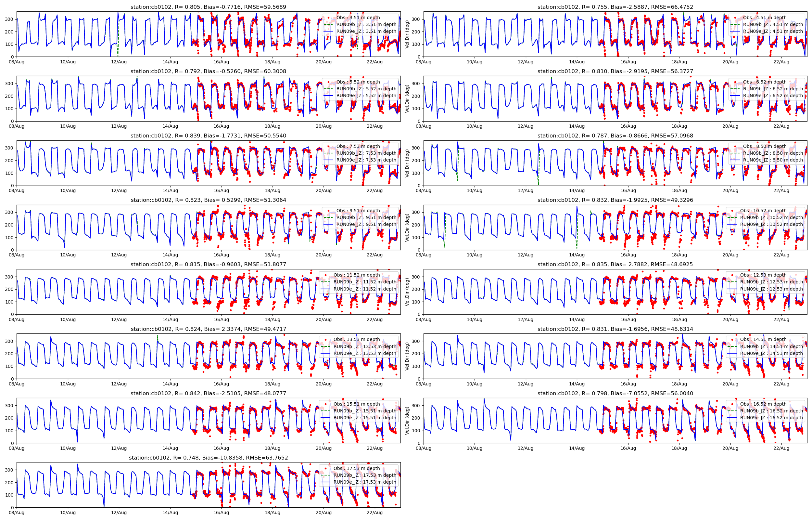This screenshot has width=812, height=520.
Task: Click the Vel.Dir (deg) axis label of 16.52 m plot
Action: pyautogui.click(x=407, y=421)
